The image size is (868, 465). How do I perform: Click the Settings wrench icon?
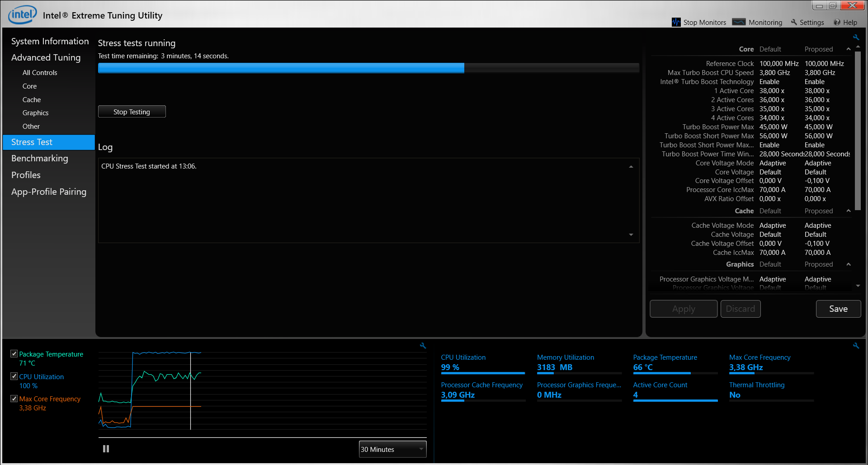[x=794, y=22]
